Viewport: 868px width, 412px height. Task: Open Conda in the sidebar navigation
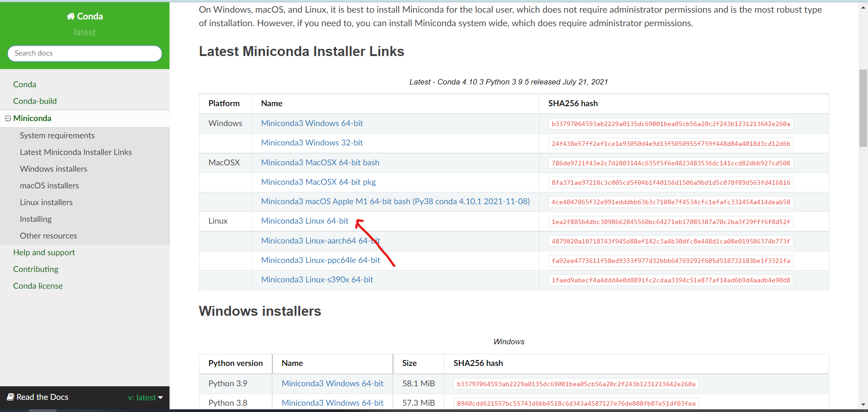(x=24, y=84)
